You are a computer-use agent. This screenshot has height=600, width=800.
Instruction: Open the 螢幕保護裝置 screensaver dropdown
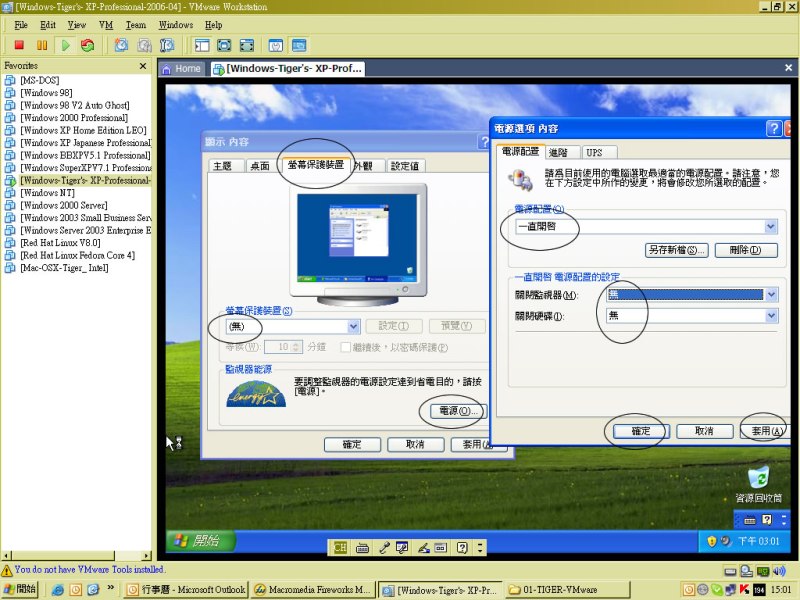pos(353,327)
